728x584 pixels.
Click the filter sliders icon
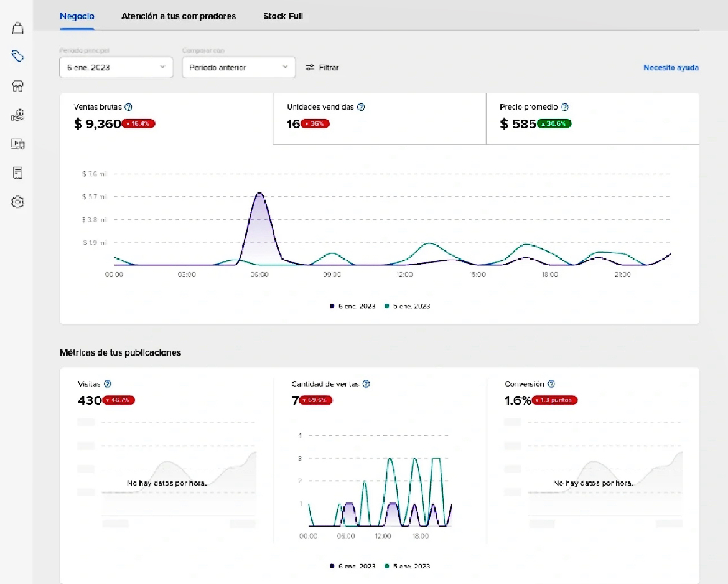click(310, 67)
